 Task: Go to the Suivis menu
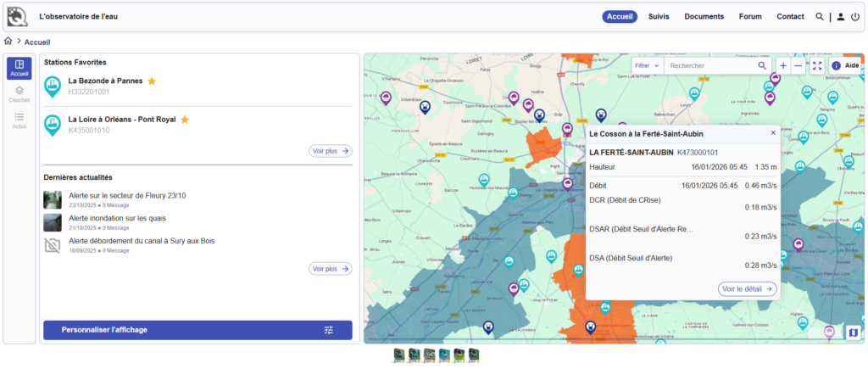pyautogui.click(x=659, y=16)
